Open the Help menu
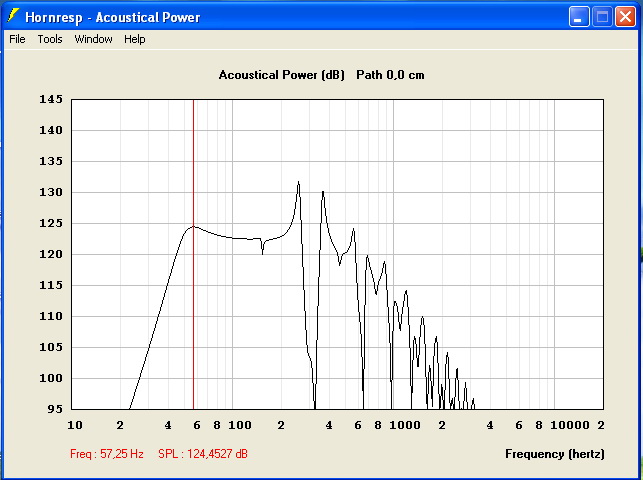 coord(135,39)
